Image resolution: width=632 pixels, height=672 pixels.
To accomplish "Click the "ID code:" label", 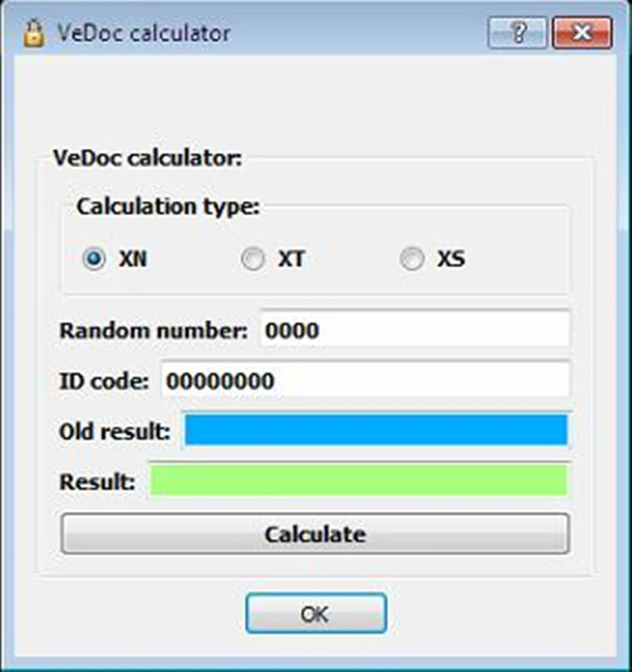I will click(x=103, y=382).
